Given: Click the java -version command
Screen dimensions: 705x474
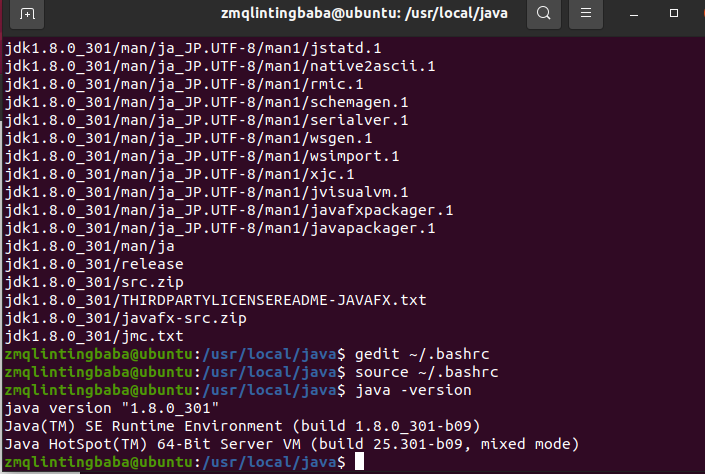Looking at the screenshot, I should (413, 390).
